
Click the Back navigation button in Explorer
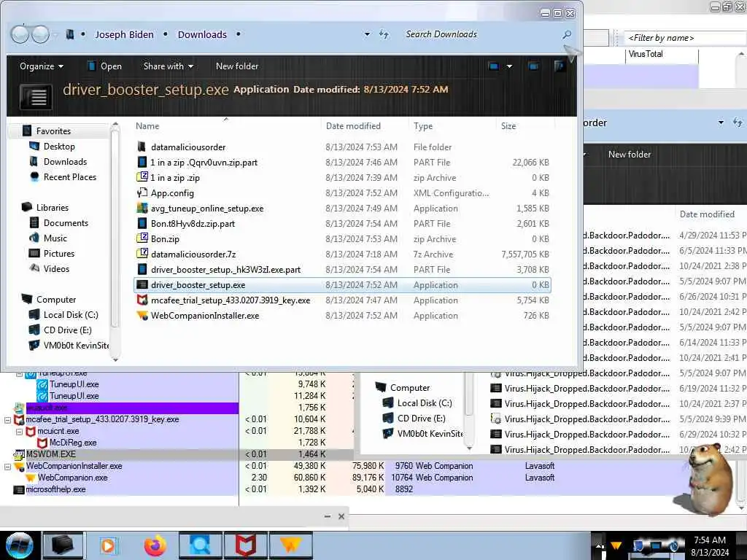pos(20,34)
